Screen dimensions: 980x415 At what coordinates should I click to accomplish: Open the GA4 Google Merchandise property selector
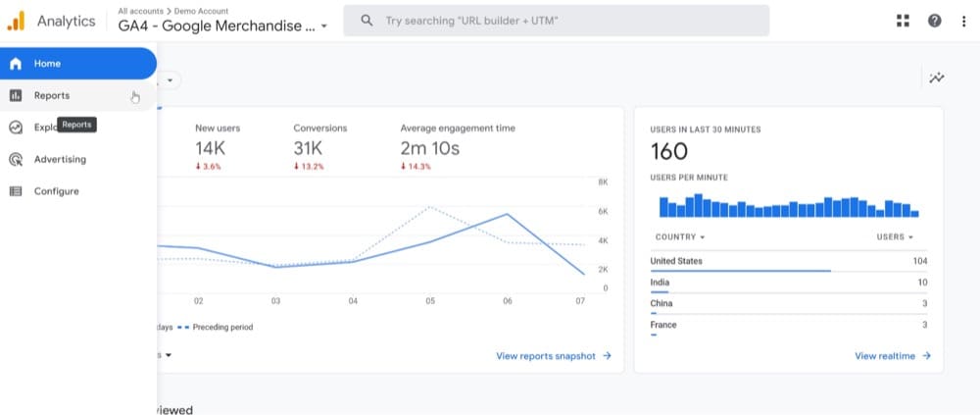click(x=222, y=26)
